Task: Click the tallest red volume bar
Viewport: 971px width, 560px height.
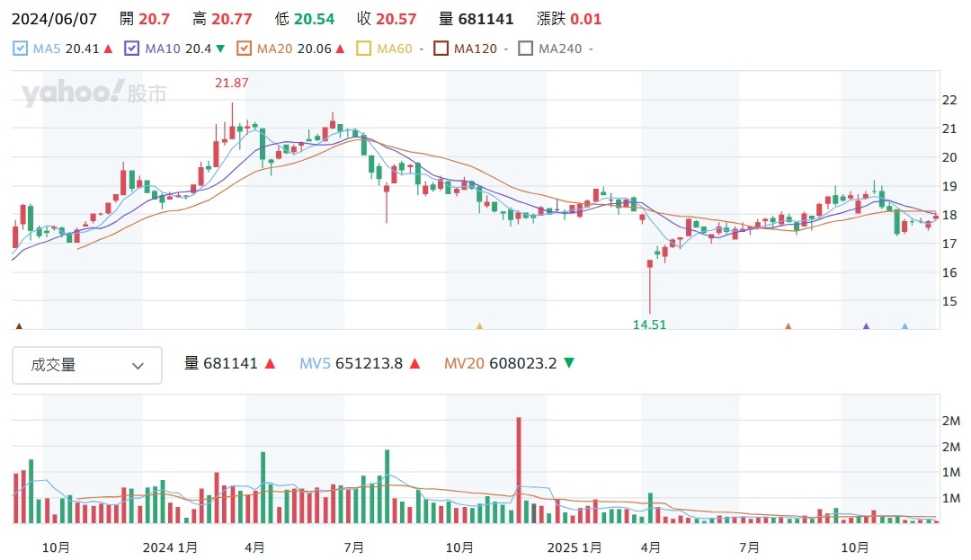Action: pos(518,469)
